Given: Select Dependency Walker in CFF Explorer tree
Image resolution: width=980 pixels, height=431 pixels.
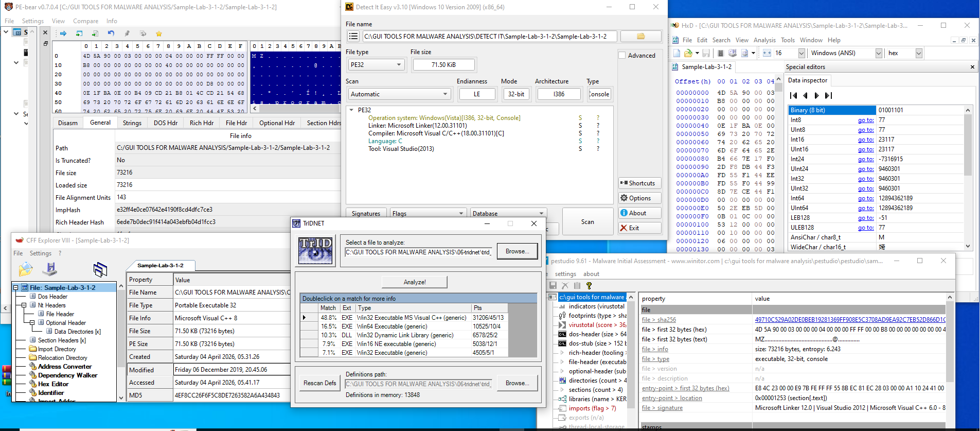Looking at the screenshot, I should tap(67, 375).
